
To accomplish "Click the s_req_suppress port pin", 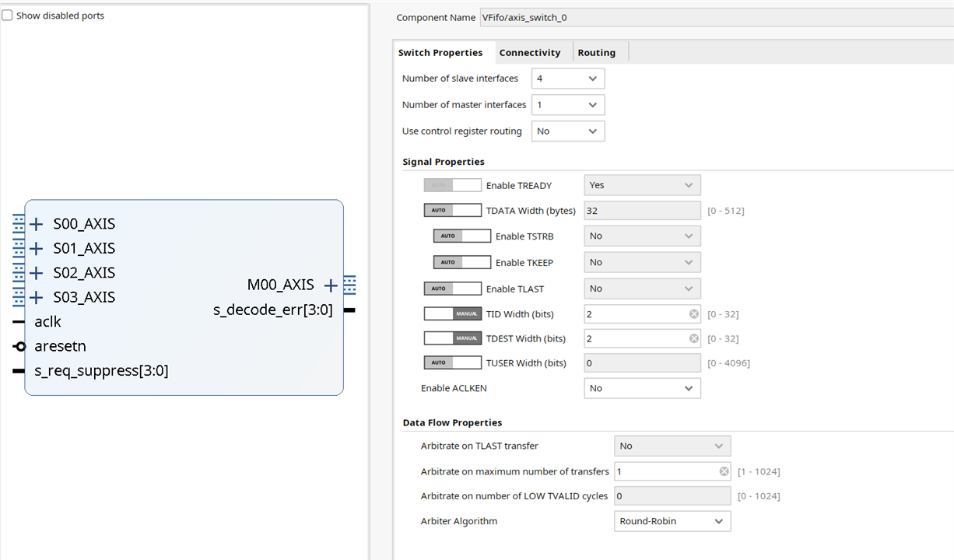I will click(x=19, y=371).
